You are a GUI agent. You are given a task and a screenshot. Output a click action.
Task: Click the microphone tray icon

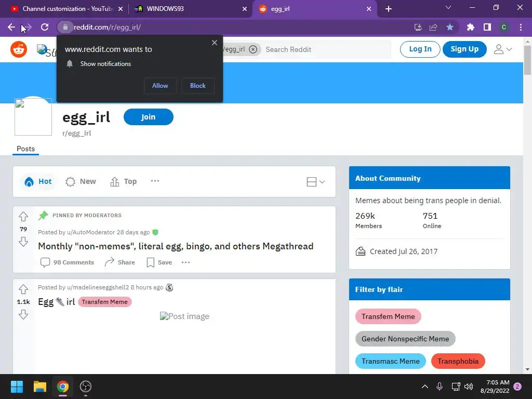click(440, 387)
